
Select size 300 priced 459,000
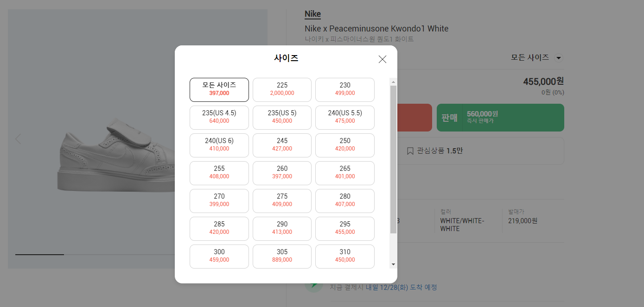click(219, 257)
